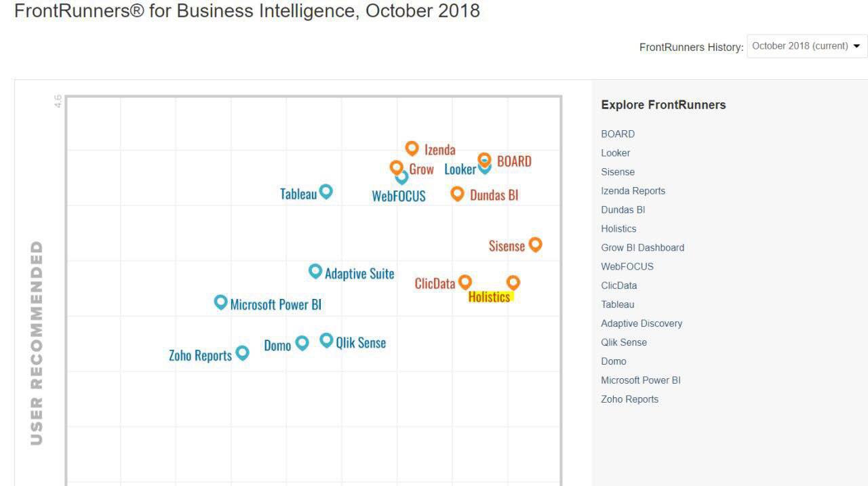
Task: Click the Izenda orange map pin marker
Action: pyautogui.click(x=412, y=148)
